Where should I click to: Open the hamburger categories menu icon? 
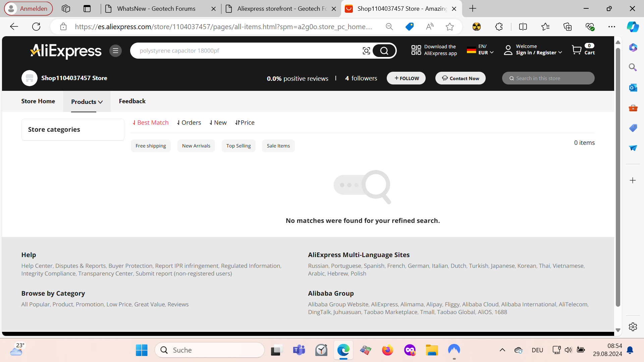115,51
